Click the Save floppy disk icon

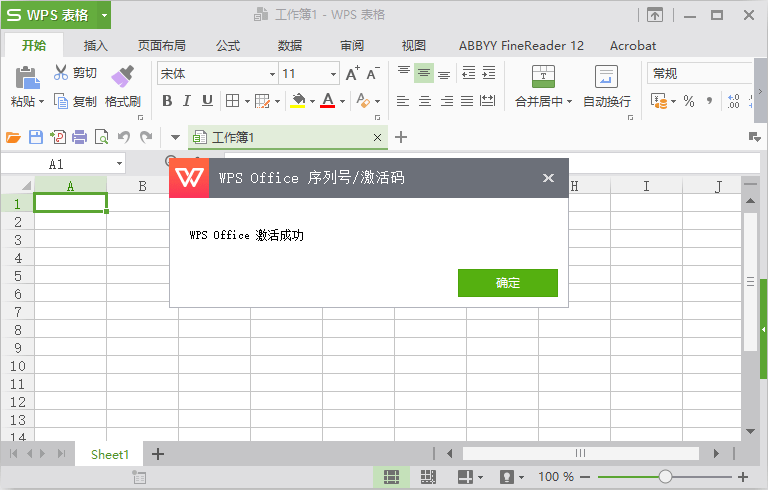pos(36,137)
